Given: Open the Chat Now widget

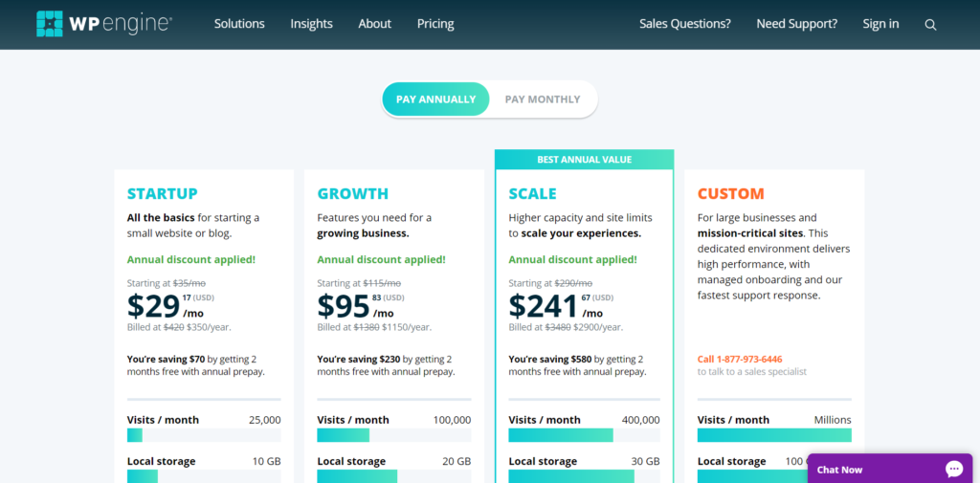Looking at the screenshot, I should [x=890, y=469].
